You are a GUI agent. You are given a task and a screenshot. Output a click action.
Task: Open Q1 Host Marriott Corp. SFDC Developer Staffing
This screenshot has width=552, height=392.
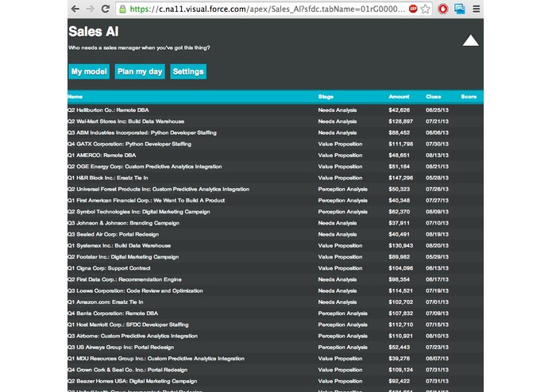pos(128,325)
